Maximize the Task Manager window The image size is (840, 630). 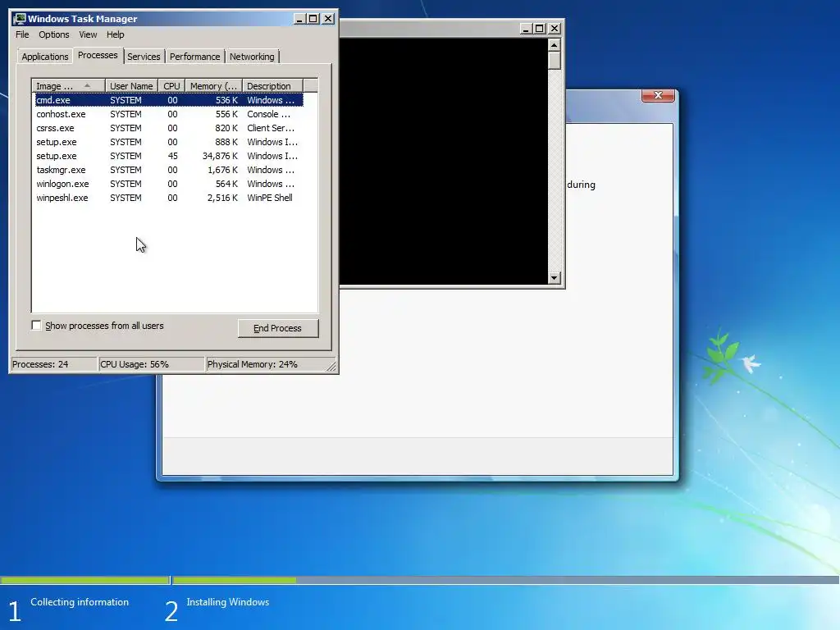click(x=313, y=19)
